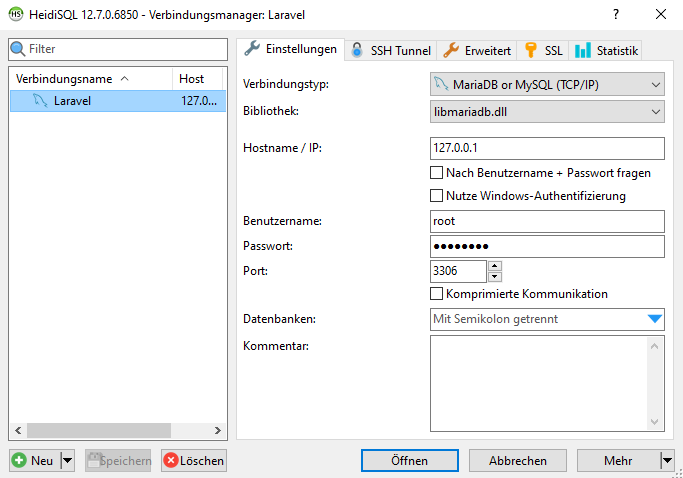Click the bar chart icon on the Statistik tab
The image size is (683, 478).
(582, 51)
